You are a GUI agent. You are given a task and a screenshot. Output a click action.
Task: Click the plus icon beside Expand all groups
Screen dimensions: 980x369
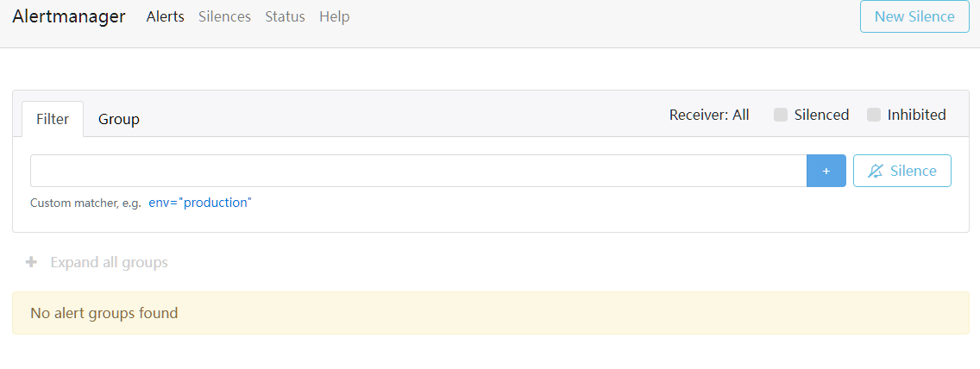tap(32, 262)
